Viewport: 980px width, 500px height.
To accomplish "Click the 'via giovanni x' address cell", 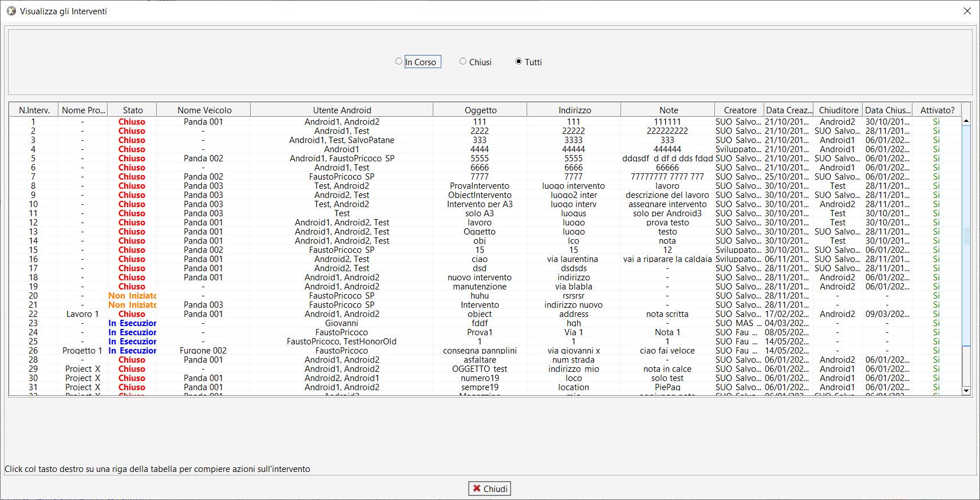I will click(574, 351).
